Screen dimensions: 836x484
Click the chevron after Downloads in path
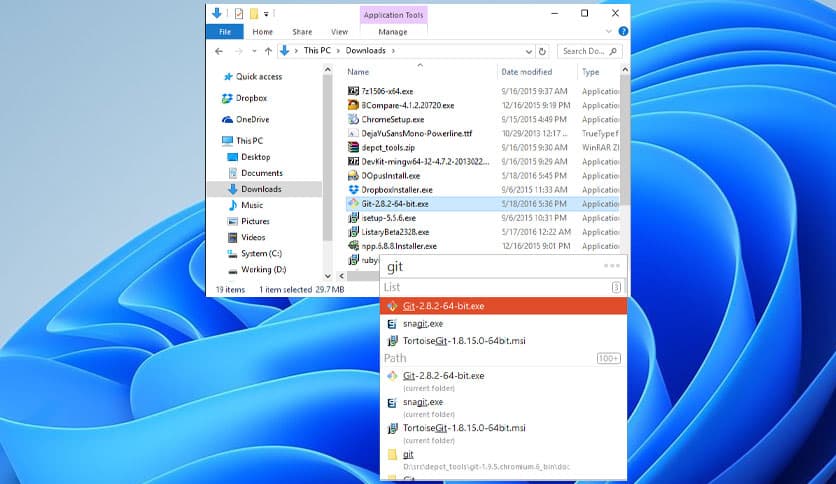(x=393, y=51)
